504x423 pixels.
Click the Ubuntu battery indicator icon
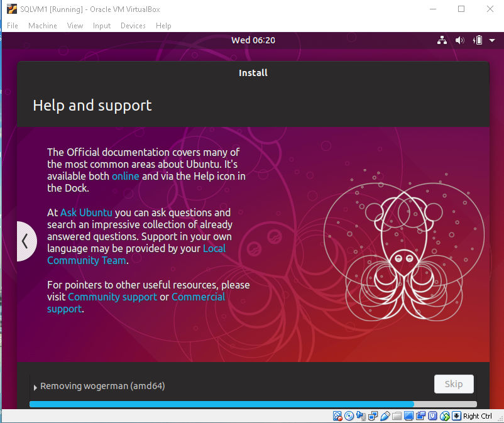478,40
